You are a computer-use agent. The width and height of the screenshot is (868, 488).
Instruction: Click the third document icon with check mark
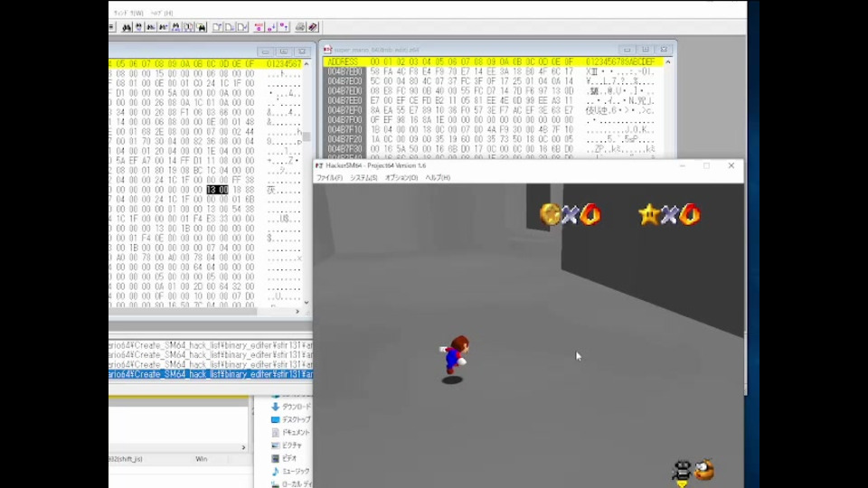pyautogui.click(x=242, y=27)
